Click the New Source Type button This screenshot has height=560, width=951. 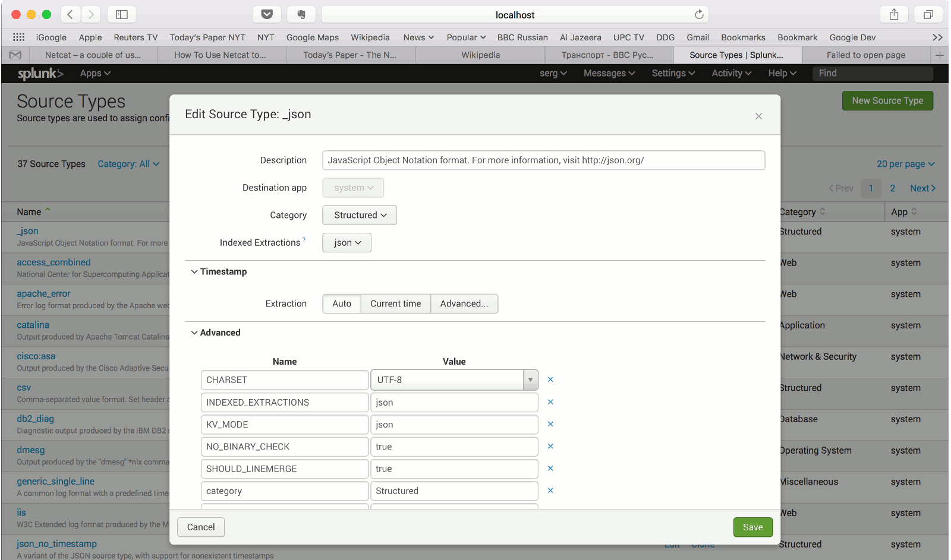coord(887,101)
